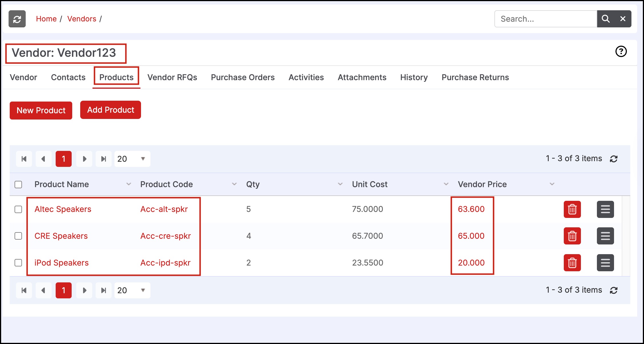The height and width of the screenshot is (344, 644).
Task: Switch to the Vendor tab
Action: click(x=23, y=77)
